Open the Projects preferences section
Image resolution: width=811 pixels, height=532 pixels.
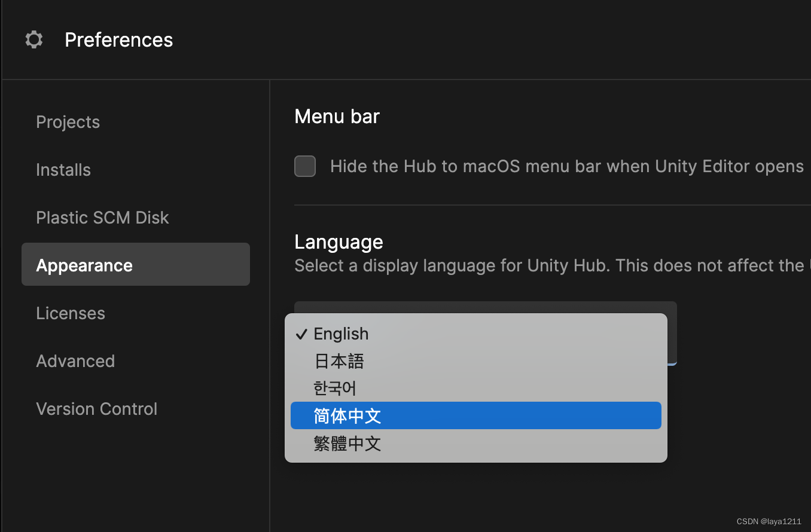(68, 122)
